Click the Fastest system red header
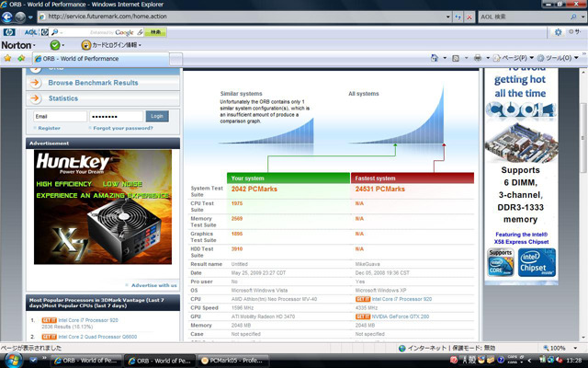 tap(413, 178)
